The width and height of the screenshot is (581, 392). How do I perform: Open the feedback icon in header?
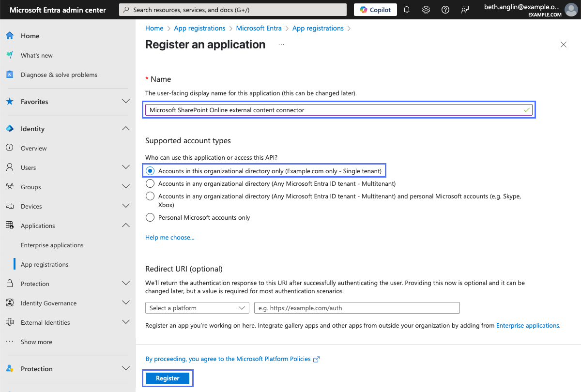click(x=465, y=10)
